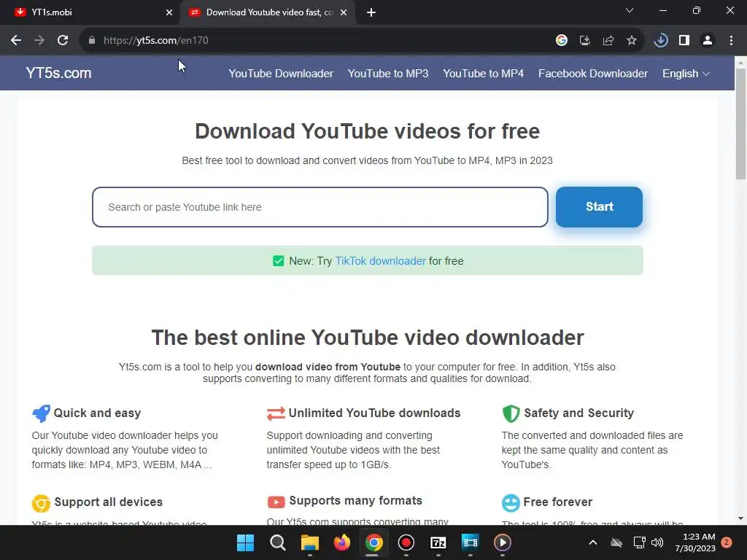Open the Chrome profile icon

[x=708, y=41]
